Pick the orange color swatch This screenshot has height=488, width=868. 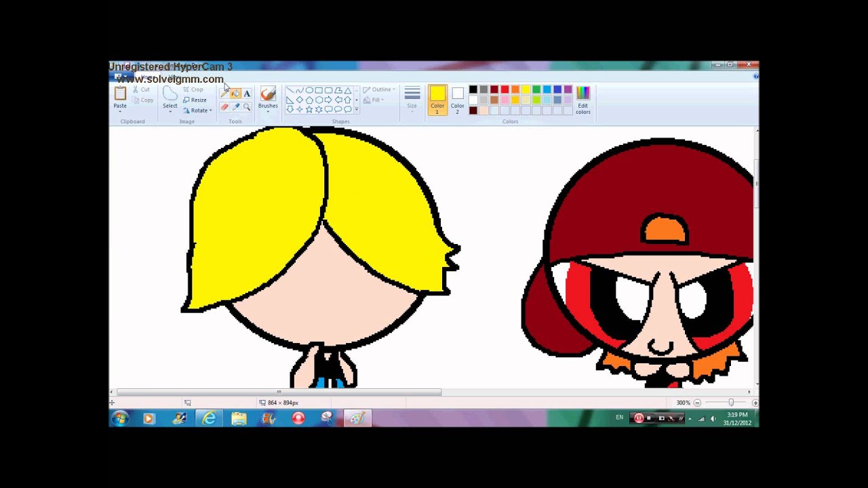515,89
